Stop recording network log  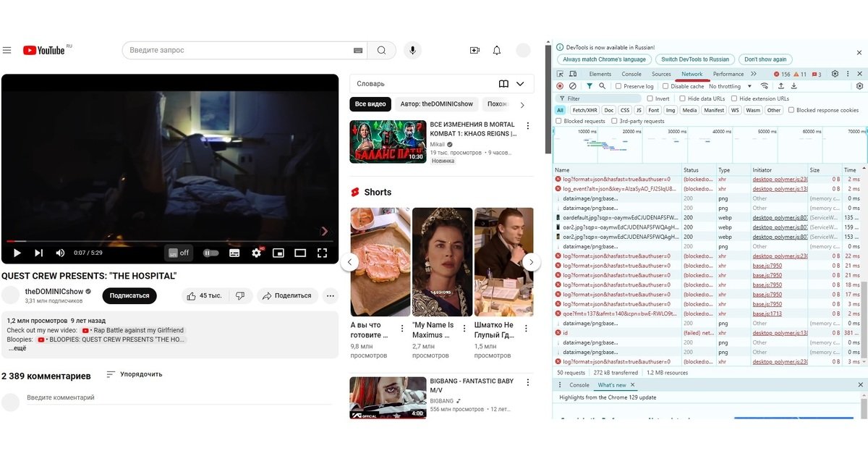coord(560,86)
